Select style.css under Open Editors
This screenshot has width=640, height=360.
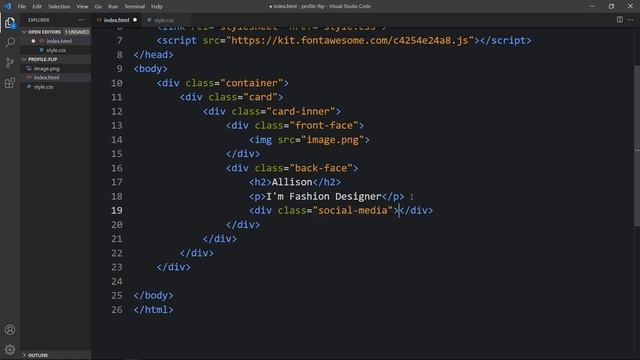click(x=56, y=51)
